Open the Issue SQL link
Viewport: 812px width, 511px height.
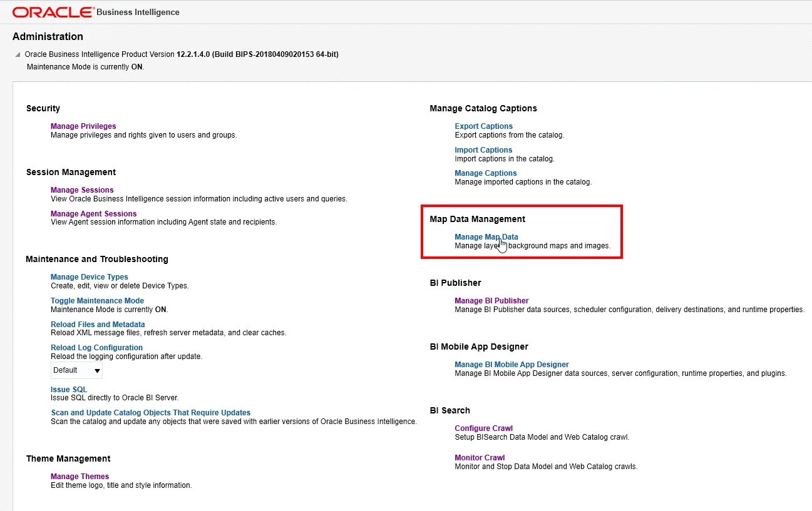tap(69, 390)
